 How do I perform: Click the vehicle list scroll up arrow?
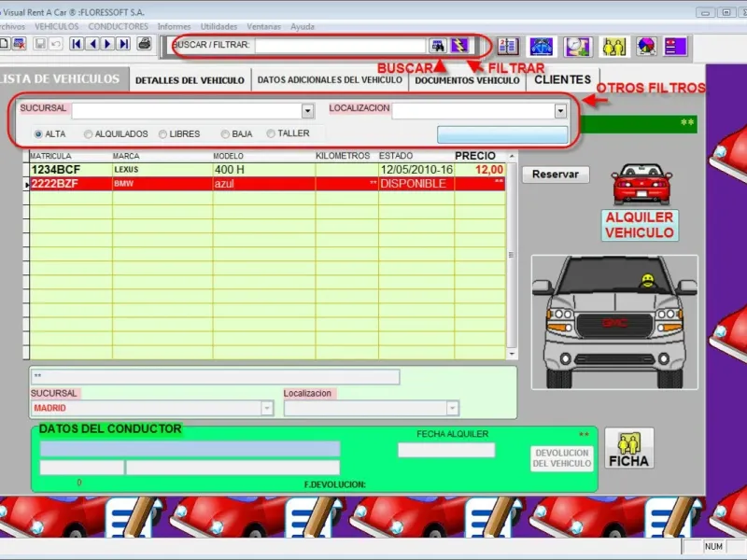512,156
